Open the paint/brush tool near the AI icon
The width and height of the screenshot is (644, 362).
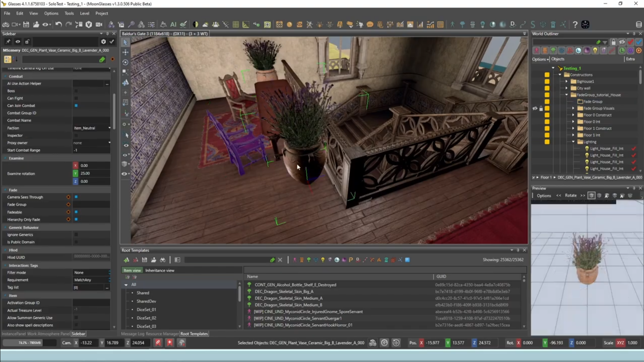[183, 24]
